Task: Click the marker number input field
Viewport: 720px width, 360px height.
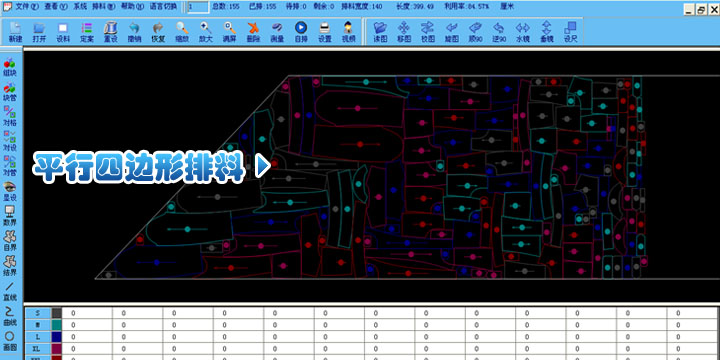Action: point(198,7)
